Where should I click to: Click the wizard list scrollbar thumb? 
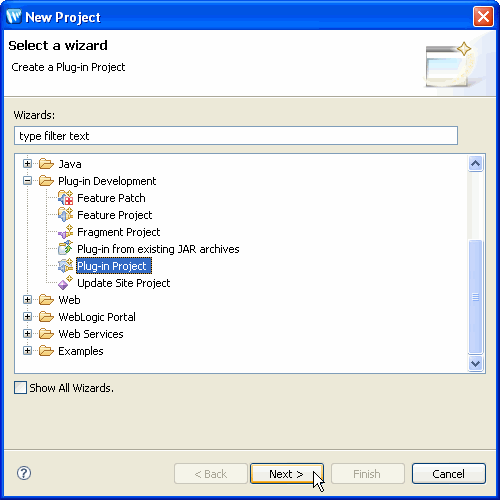(x=475, y=296)
